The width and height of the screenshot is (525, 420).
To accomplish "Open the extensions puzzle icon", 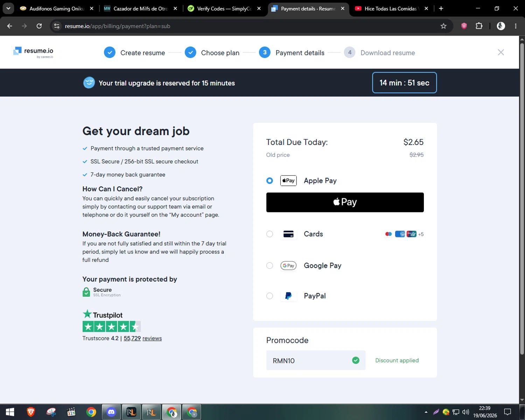I will [479, 26].
